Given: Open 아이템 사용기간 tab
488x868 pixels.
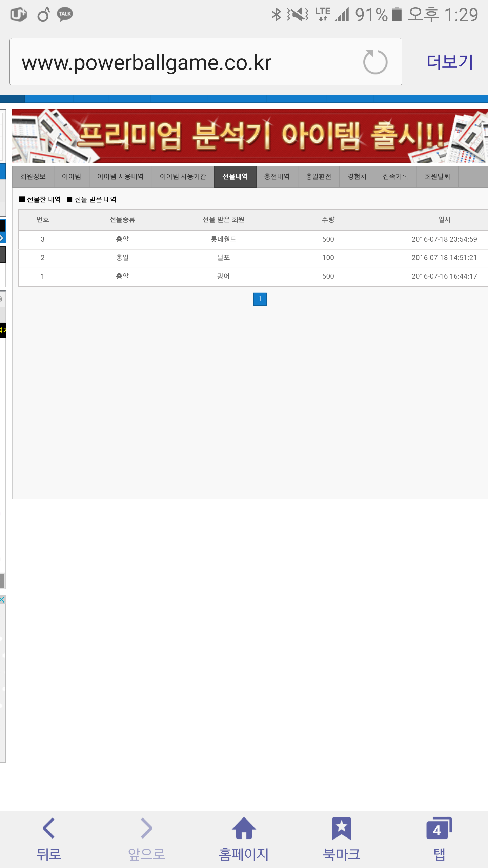Looking at the screenshot, I should click(x=183, y=176).
